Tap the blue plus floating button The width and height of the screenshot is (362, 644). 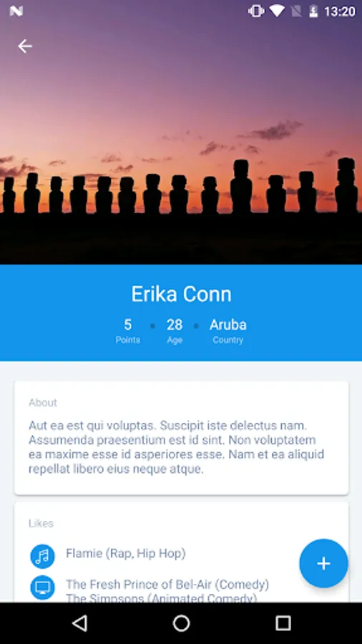pyautogui.click(x=323, y=564)
